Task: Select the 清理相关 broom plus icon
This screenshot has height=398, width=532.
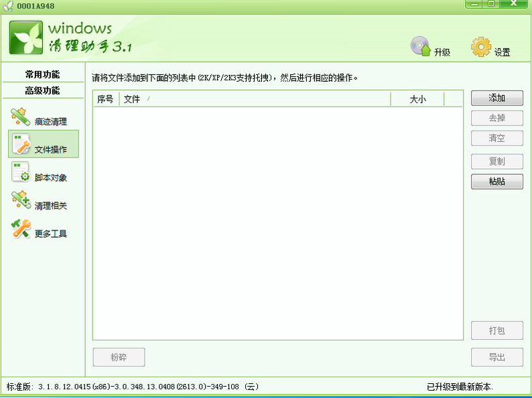Action: pyautogui.click(x=21, y=200)
